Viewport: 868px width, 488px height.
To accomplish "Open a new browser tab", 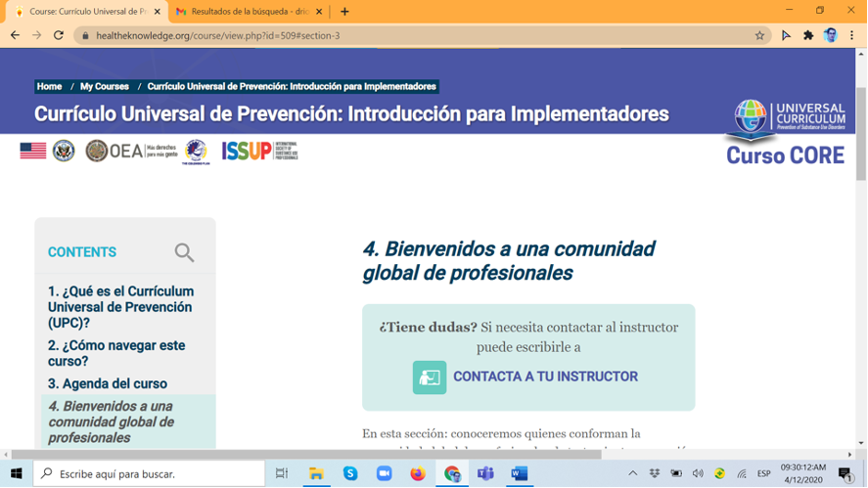I will pyautogui.click(x=344, y=12).
